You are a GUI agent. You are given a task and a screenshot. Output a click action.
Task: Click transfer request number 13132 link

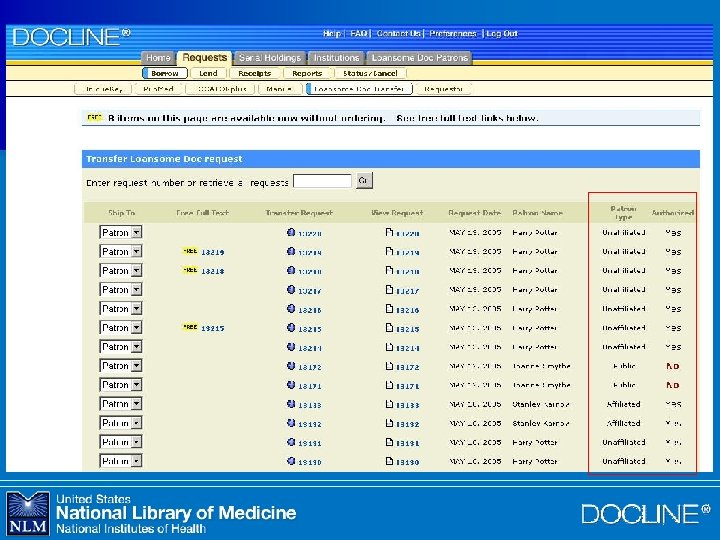(309, 424)
